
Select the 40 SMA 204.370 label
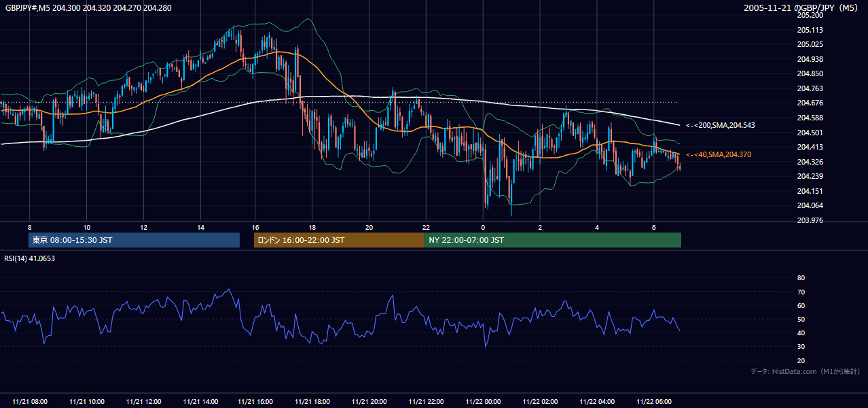pyautogui.click(x=719, y=155)
